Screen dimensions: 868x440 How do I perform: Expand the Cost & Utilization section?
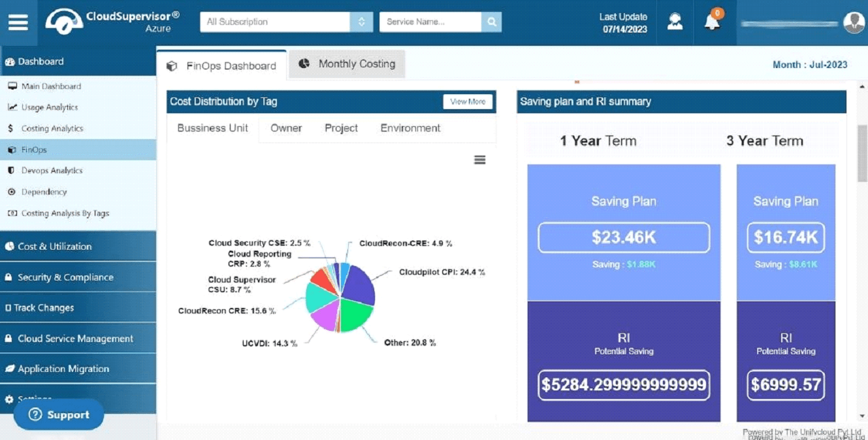coord(78,246)
